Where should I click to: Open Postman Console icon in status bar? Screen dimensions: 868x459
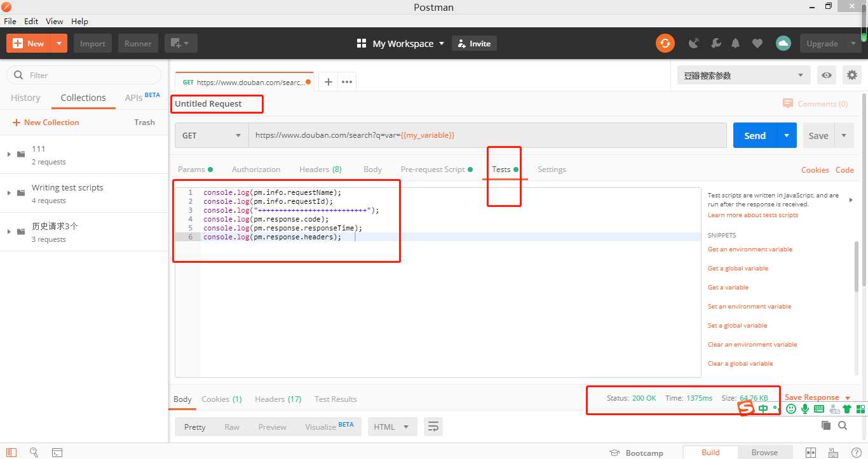(57, 453)
